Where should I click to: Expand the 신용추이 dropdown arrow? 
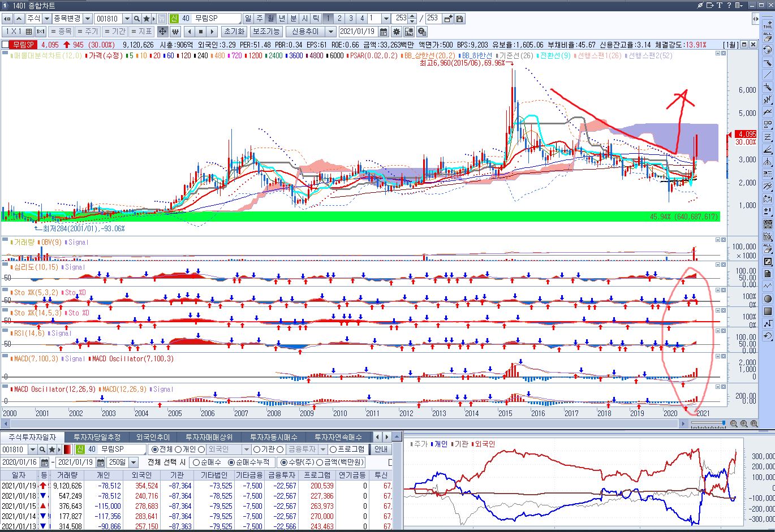tap(330, 32)
